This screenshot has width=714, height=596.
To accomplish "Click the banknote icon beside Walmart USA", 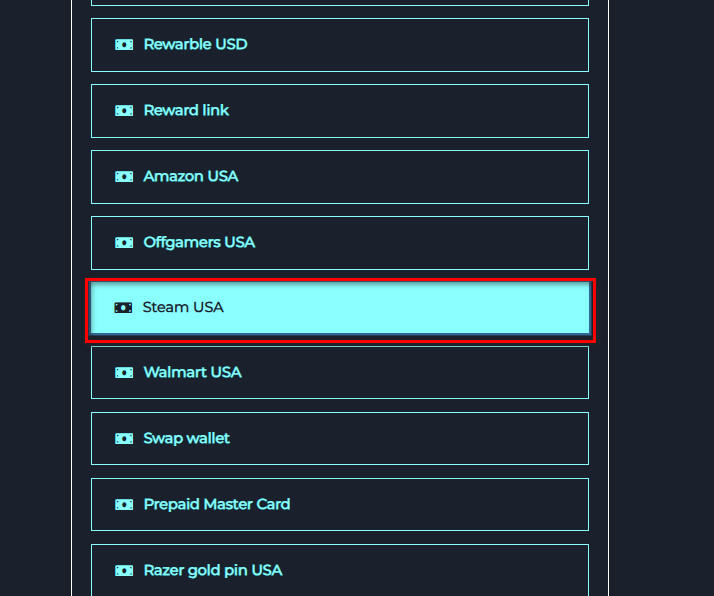I will tap(124, 373).
